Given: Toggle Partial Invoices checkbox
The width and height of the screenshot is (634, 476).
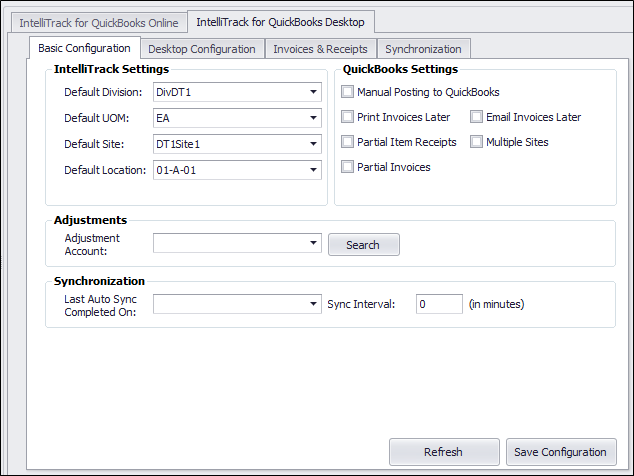Looking at the screenshot, I should (x=347, y=167).
